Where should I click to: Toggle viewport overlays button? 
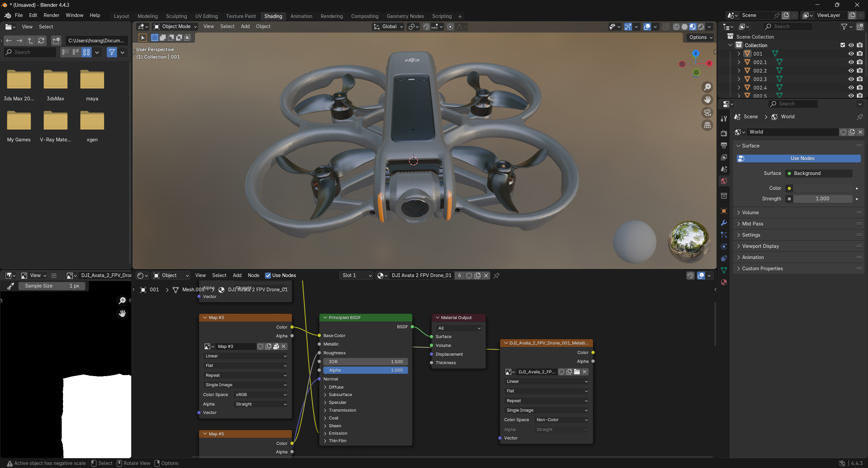(x=647, y=27)
